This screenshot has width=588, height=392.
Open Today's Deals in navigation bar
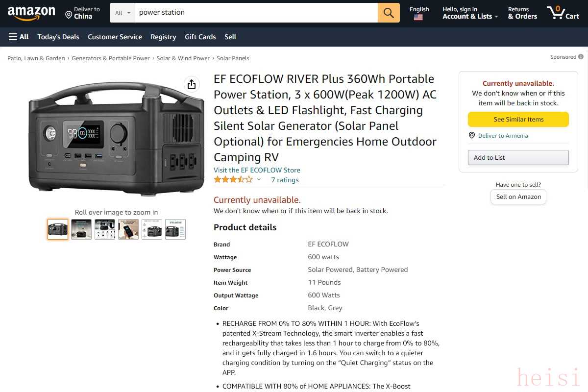pyautogui.click(x=58, y=37)
